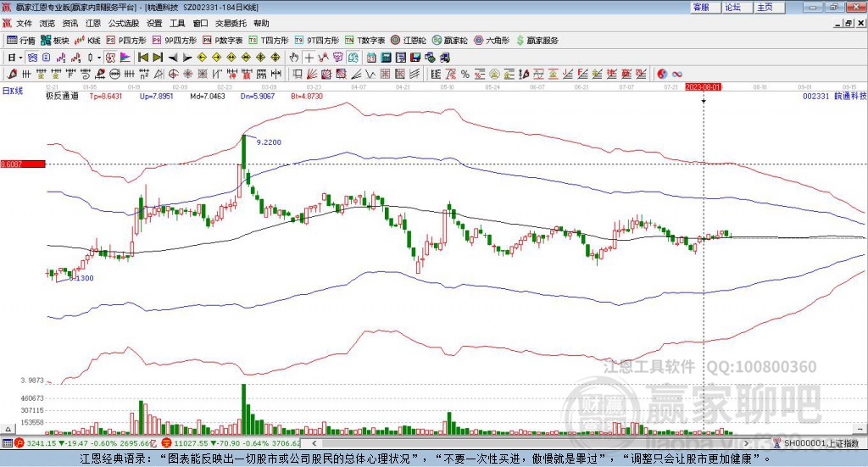Image resolution: width=868 pixels, height=467 pixels.
Task: Select the red fan lines tool
Action: click(312, 74)
